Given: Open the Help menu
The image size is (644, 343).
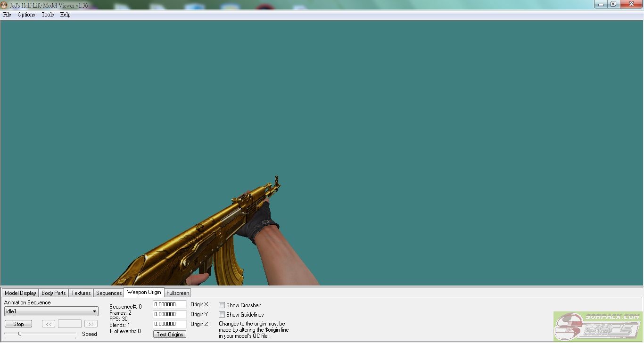Looking at the screenshot, I should pyautogui.click(x=65, y=15).
